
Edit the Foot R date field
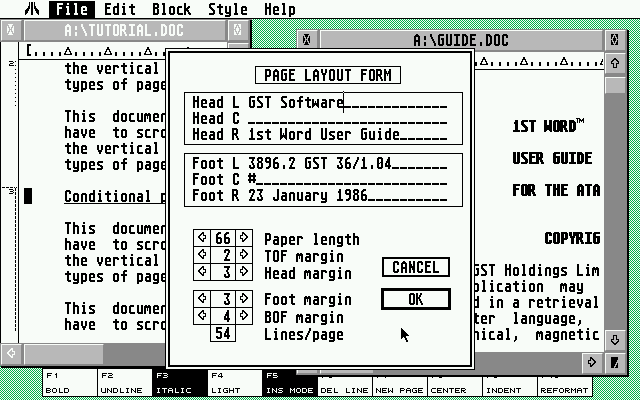(x=347, y=196)
